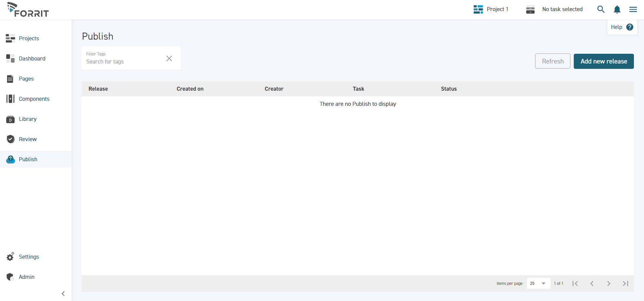Click the Refresh button
Screen dimensions: 644x301
(x=553, y=61)
